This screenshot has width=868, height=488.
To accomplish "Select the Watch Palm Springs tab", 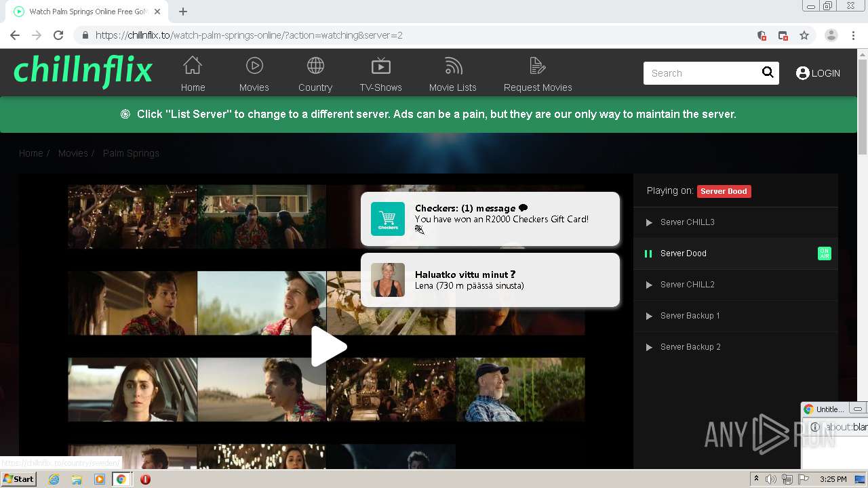I will [x=87, y=12].
